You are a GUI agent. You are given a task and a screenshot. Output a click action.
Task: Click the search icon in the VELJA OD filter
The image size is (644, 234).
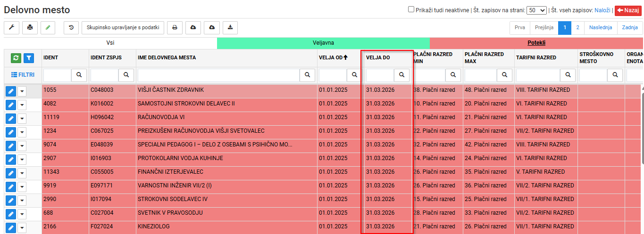tap(354, 74)
